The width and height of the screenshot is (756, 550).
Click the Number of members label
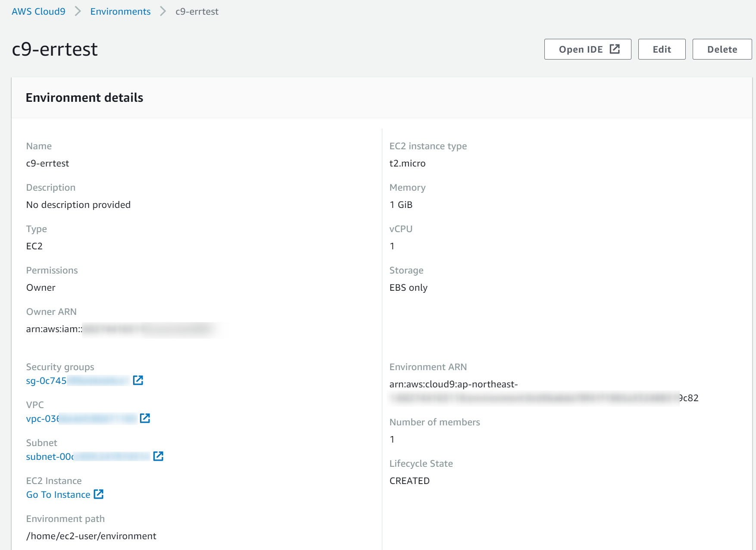tap(434, 422)
